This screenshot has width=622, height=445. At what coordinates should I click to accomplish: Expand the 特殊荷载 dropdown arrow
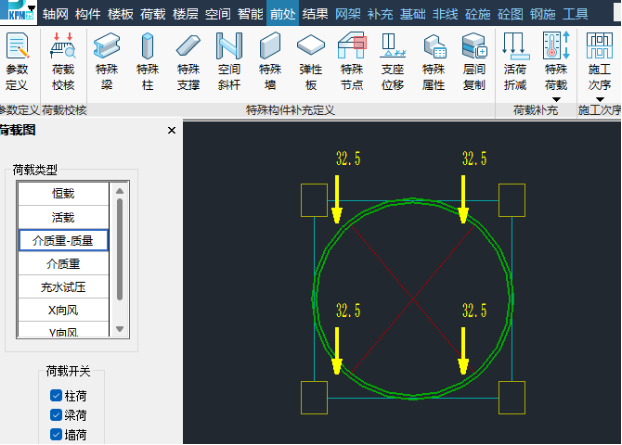(556, 98)
